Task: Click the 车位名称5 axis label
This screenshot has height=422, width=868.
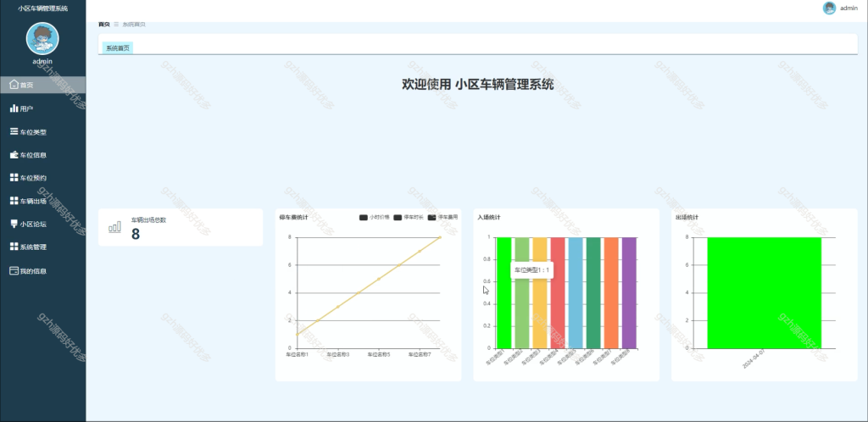Action: tap(379, 354)
